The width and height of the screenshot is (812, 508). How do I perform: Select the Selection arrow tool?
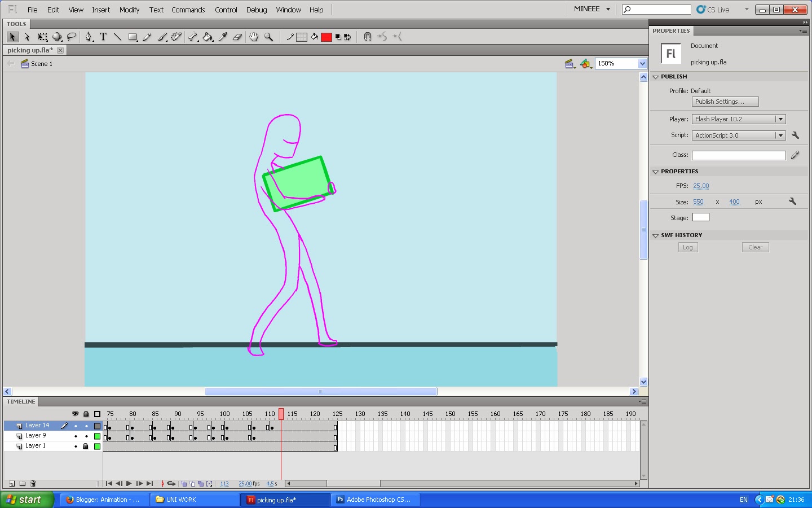pos(12,37)
